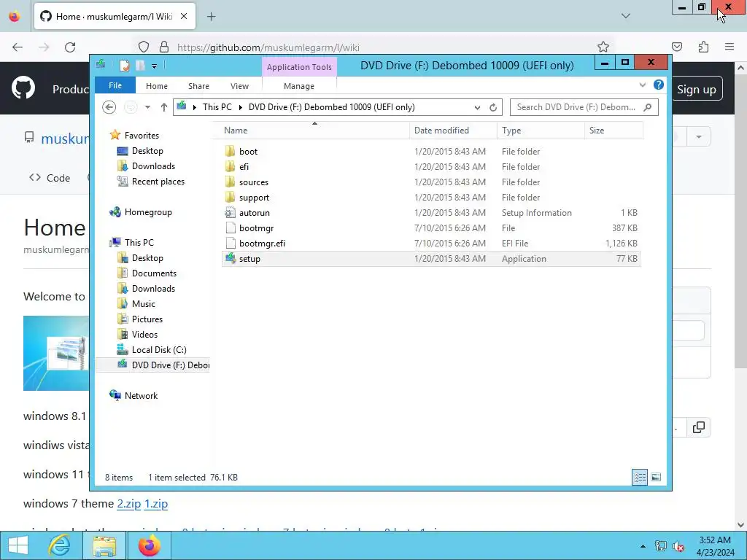Screen dimensions: 747x560
Task: Select the autorun setup information file
Action: point(255,213)
